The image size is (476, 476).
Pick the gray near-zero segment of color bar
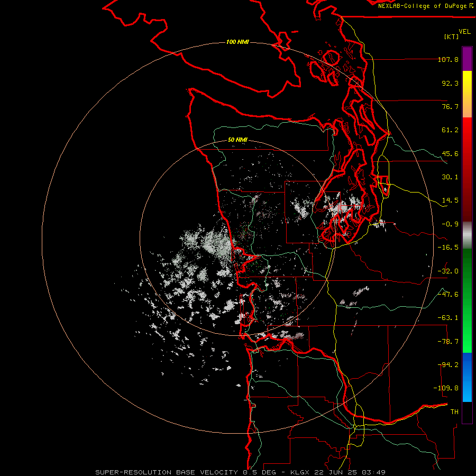pyautogui.click(x=467, y=234)
